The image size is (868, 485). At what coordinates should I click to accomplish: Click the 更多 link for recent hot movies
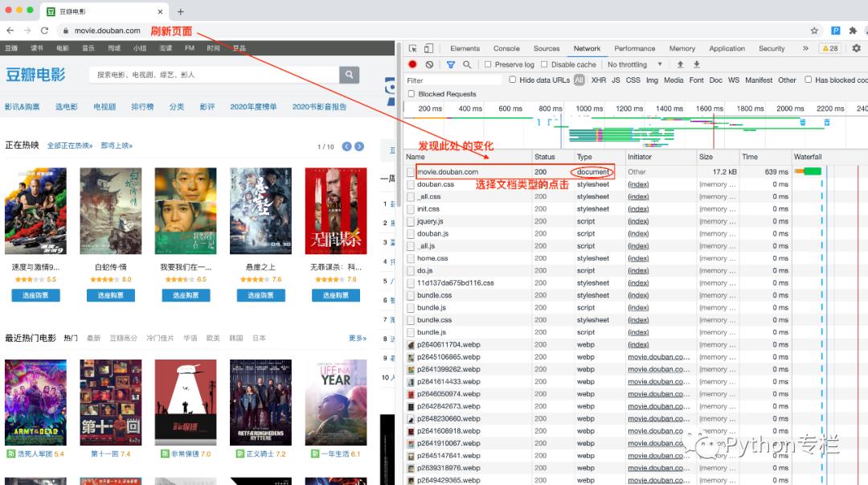point(358,338)
